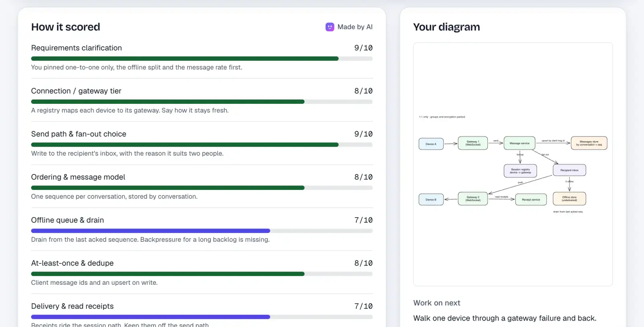The width and height of the screenshot is (644, 327).
Task: Click the Requirements clarification score bar
Action: (x=202, y=59)
